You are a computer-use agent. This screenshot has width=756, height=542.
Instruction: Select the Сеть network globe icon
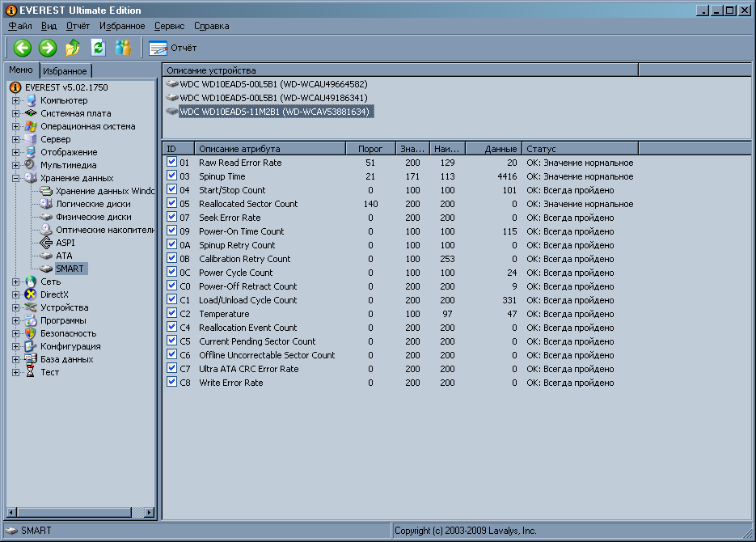click(x=31, y=282)
